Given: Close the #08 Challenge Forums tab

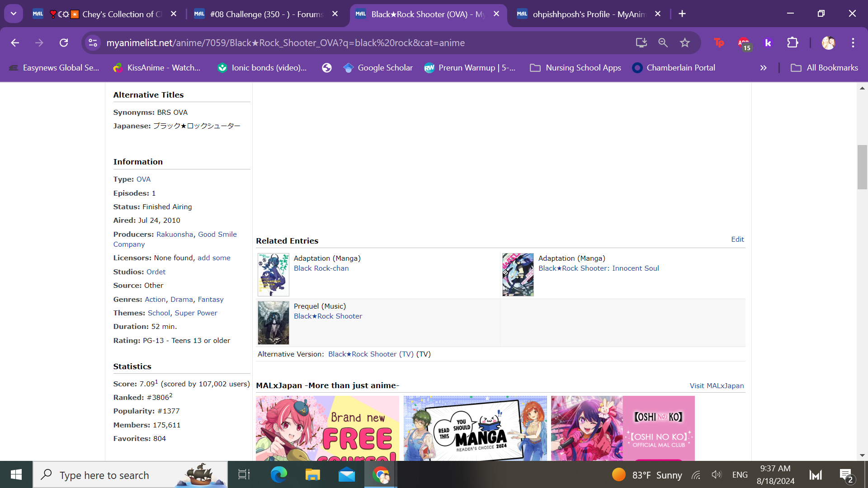Looking at the screenshot, I should [335, 14].
